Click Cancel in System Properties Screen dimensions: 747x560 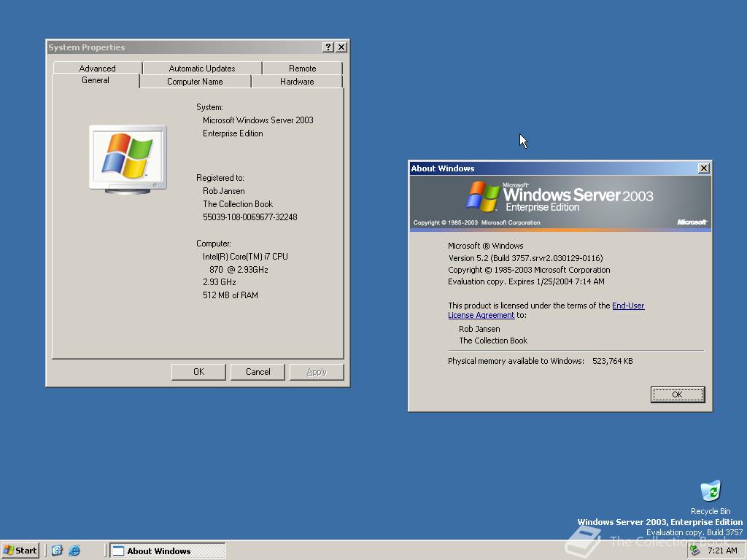click(x=258, y=372)
